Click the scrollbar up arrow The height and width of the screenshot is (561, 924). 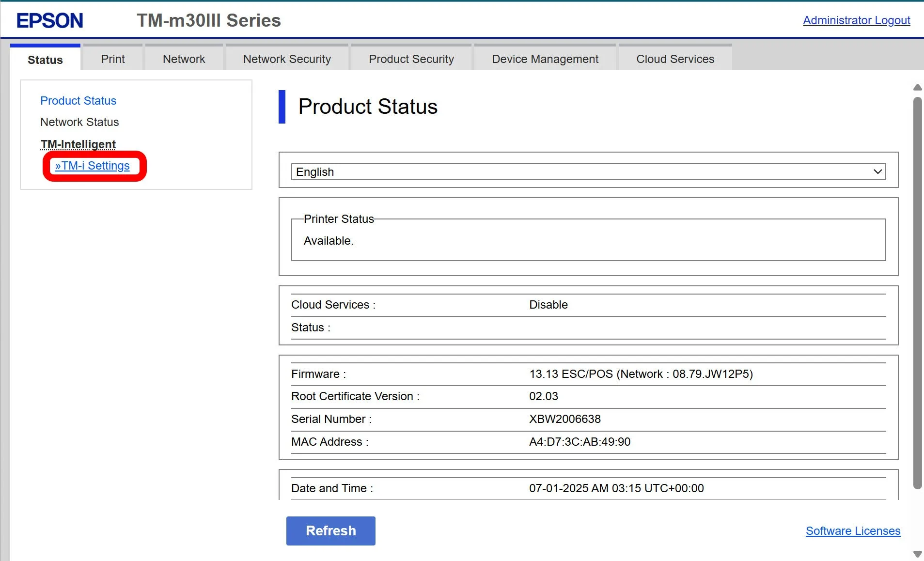tap(917, 88)
